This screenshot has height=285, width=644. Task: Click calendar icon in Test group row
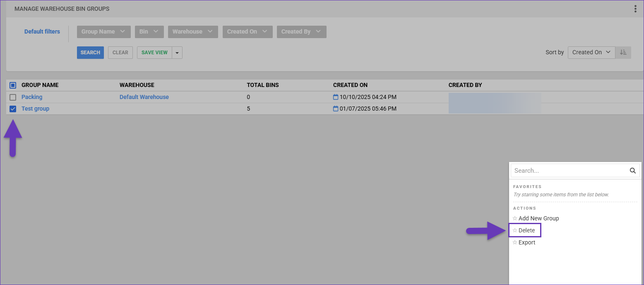tap(336, 109)
